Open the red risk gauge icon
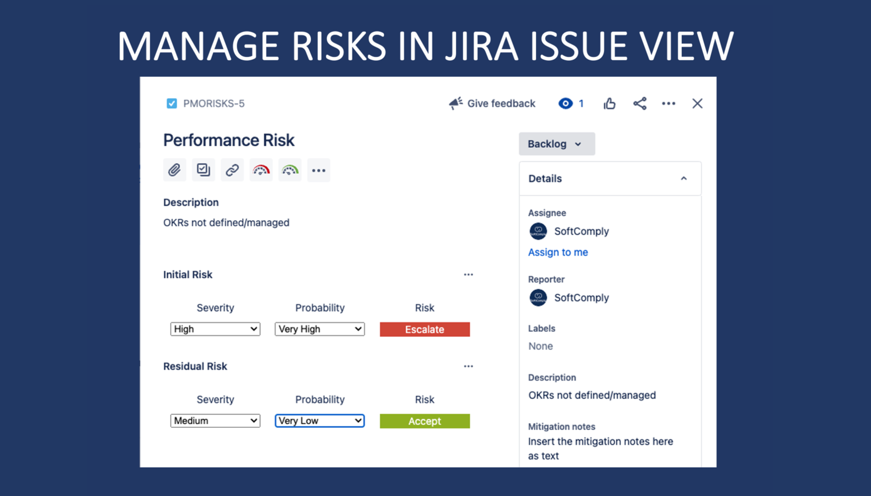Screen dimensions: 871x496 pos(261,170)
